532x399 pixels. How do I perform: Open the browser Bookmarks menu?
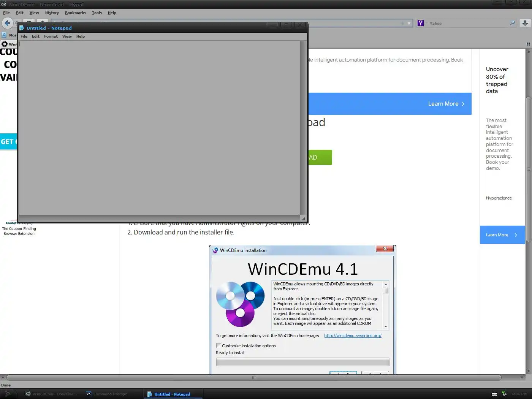[x=75, y=13]
